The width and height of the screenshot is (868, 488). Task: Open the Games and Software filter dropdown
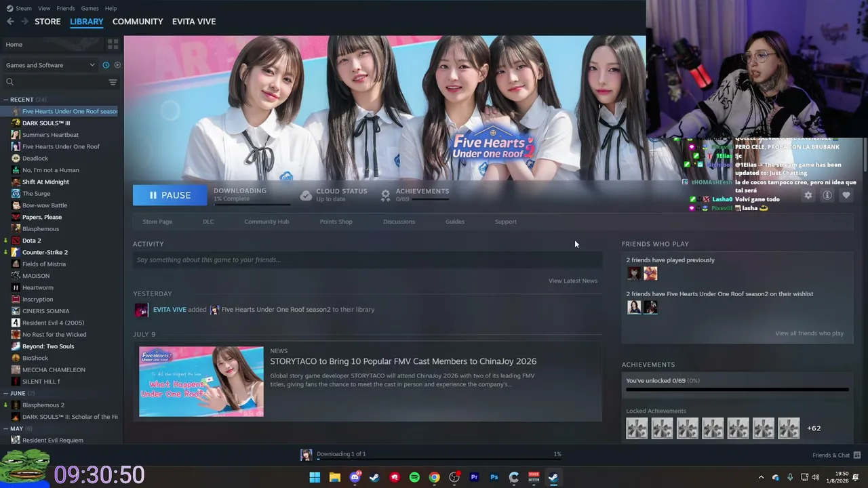click(x=50, y=65)
